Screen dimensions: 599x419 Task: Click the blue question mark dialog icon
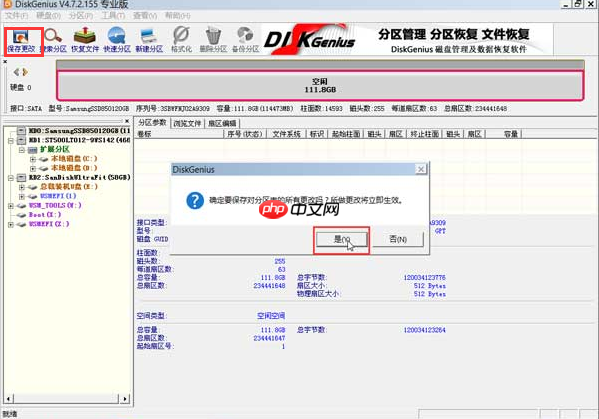(195, 201)
